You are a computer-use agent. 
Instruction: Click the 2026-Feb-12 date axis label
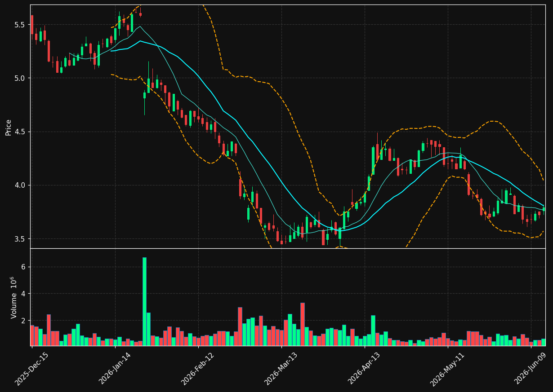tap(198, 369)
